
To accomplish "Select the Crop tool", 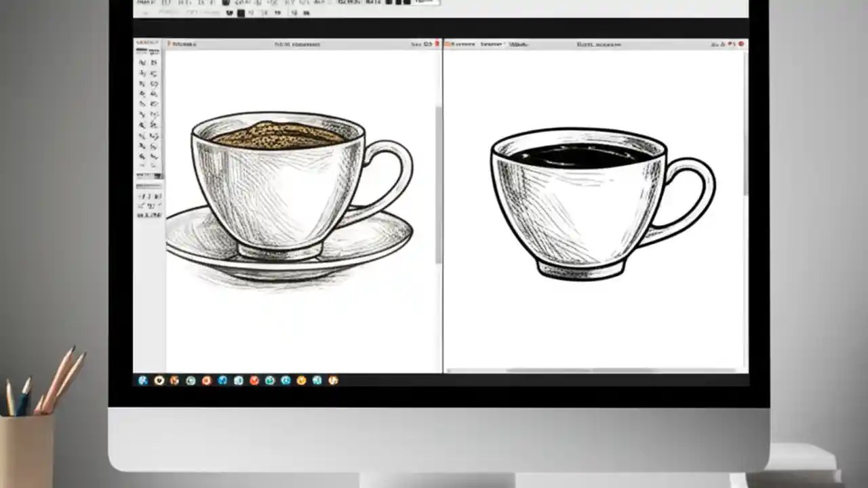I will click(x=142, y=83).
